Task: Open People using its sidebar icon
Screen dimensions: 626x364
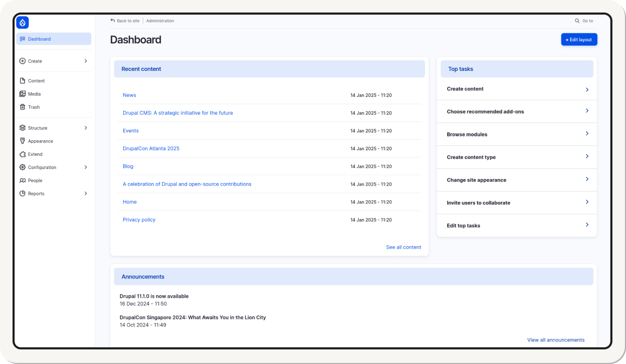Action: click(x=22, y=180)
